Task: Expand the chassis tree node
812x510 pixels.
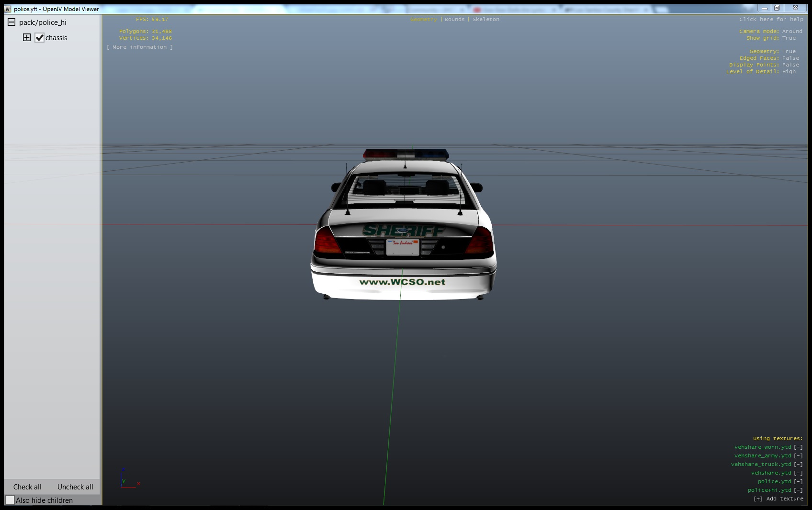Action: tap(27, 37)
